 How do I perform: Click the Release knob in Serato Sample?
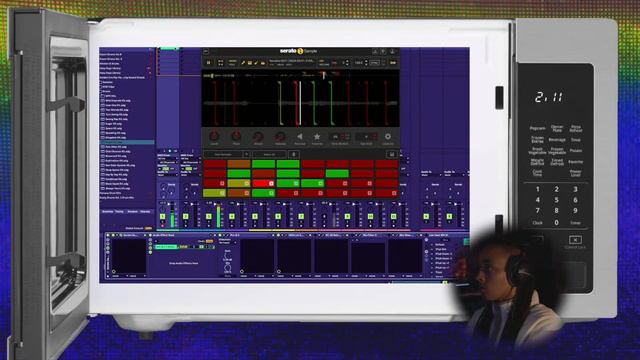[280, 137]
